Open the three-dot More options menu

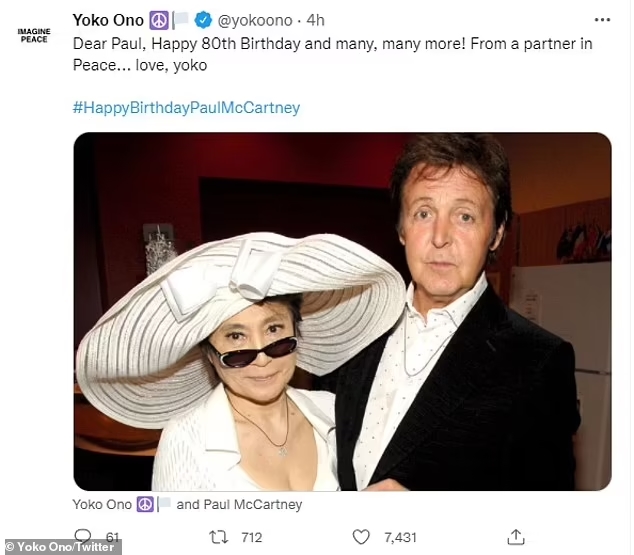pos(601,20)
